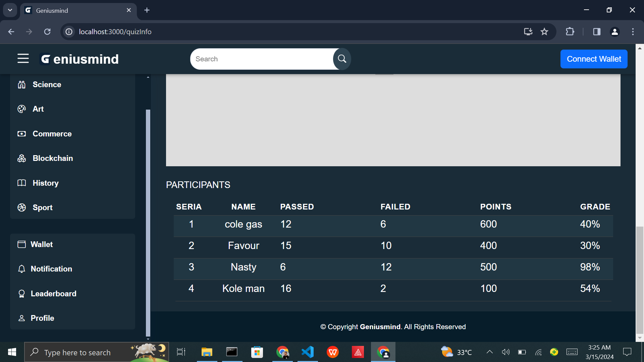The height and width of the screenshot is (362, 644).
Task: Click the Geniusmind logo
Action: [79, 59]
